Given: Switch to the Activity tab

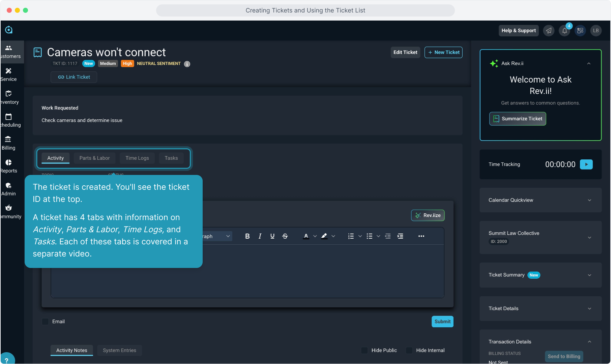Looking at the screenshot, I should (56, 158).
